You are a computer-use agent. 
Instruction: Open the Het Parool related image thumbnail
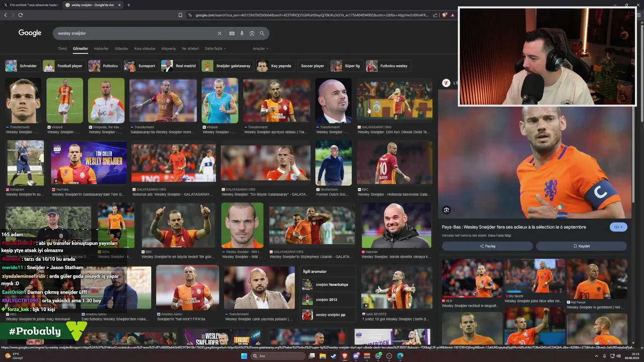(597, 279)
